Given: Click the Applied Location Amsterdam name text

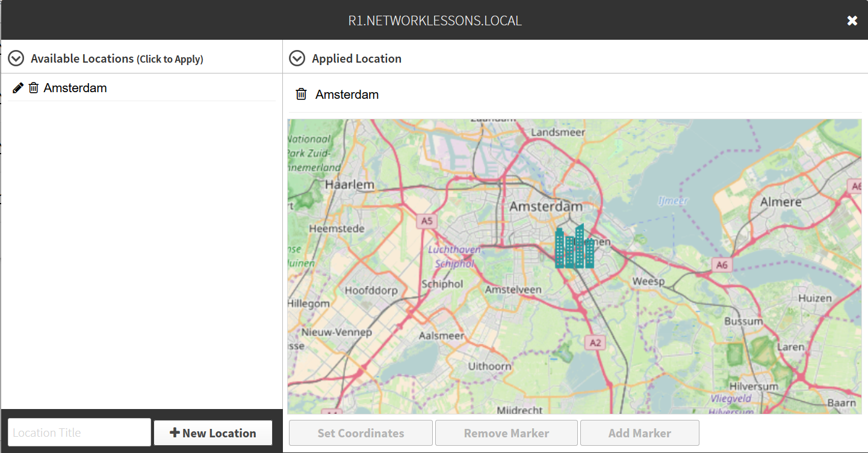Looking at the screenshot, I should tap(347, 95).
